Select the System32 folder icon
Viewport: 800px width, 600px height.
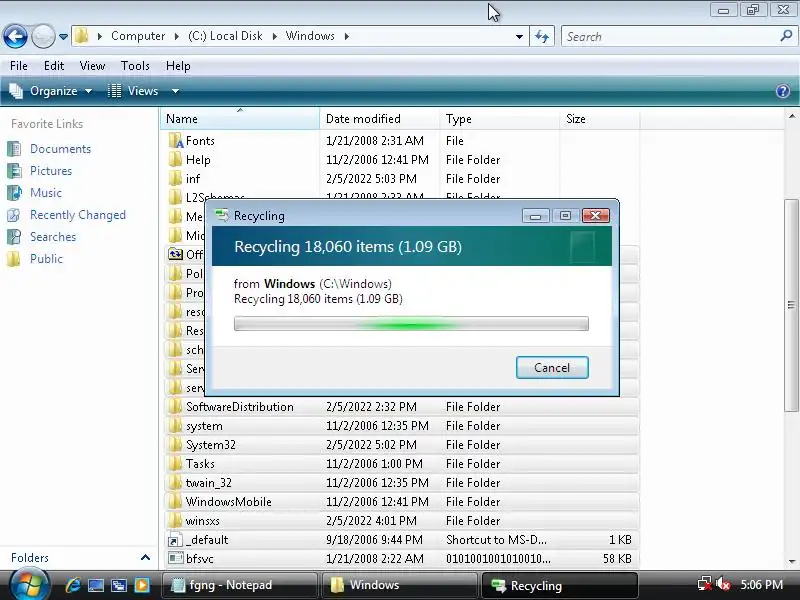pyautogui.click(x=176, y=445)
